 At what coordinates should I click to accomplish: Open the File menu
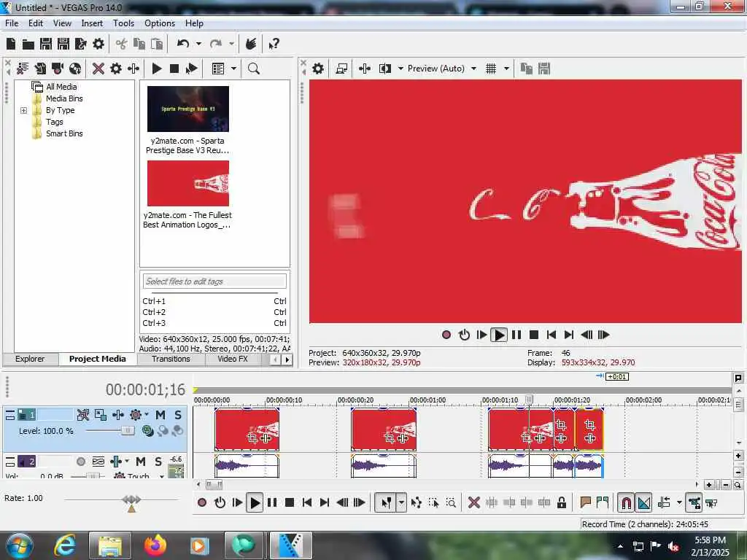[12, 23]
